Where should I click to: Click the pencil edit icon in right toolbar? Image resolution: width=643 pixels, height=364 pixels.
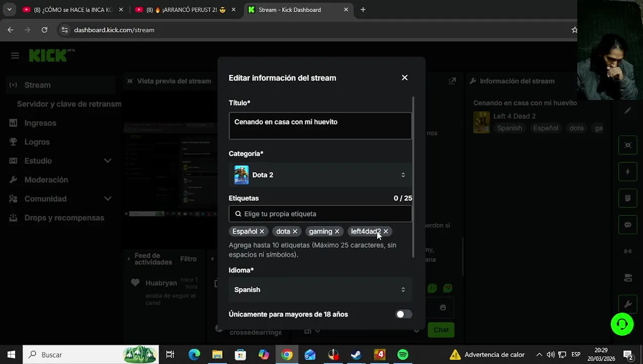tap(628, 111)
